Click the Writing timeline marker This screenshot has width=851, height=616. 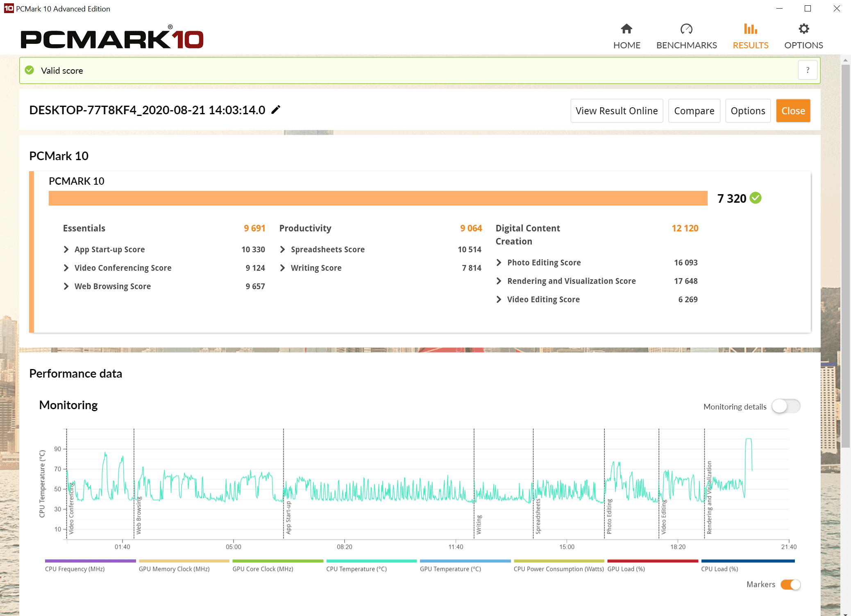(x=479, y=524)
